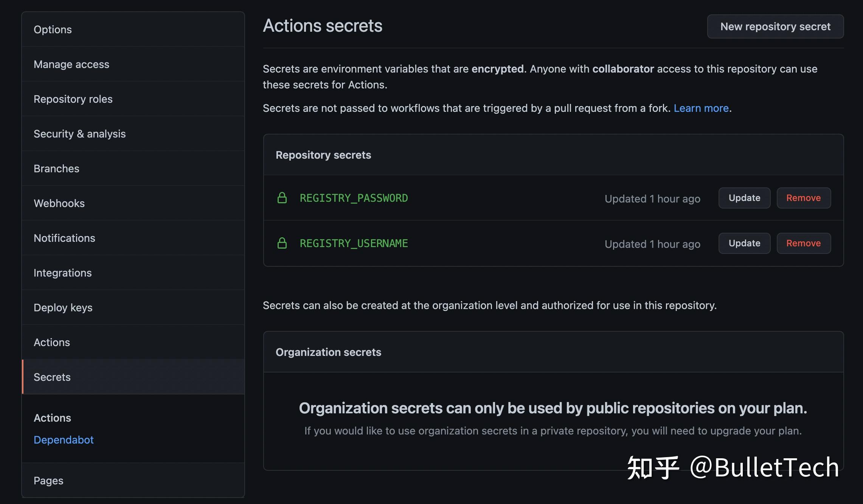Viewport: 863px width, 504px height.
Task: Open the Dependabot secrets section
Action: tap(64, 440)
